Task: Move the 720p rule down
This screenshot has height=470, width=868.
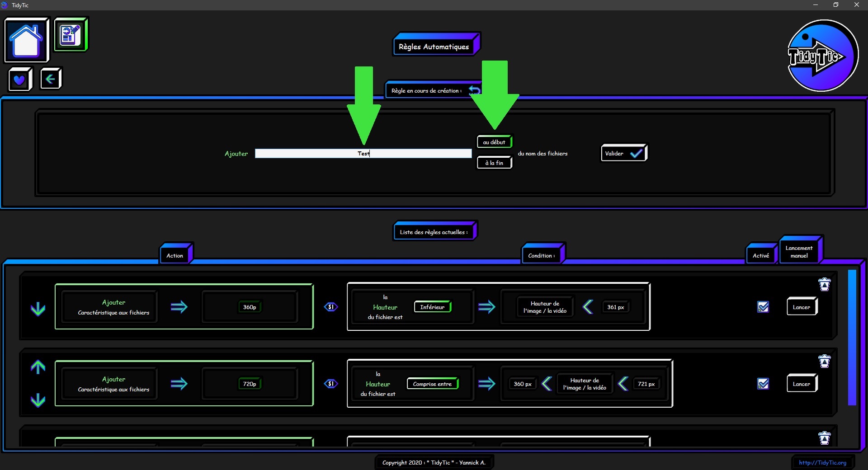Action: tap(38, 400)
